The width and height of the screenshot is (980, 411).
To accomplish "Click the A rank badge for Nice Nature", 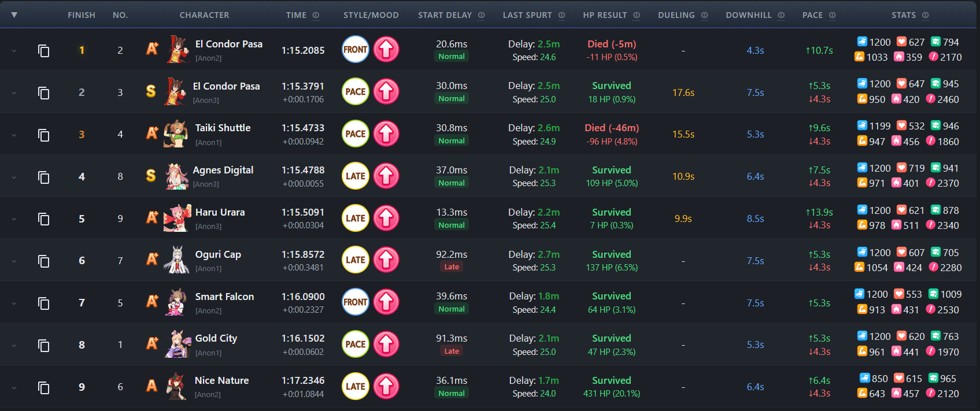I will click(151, 386).
